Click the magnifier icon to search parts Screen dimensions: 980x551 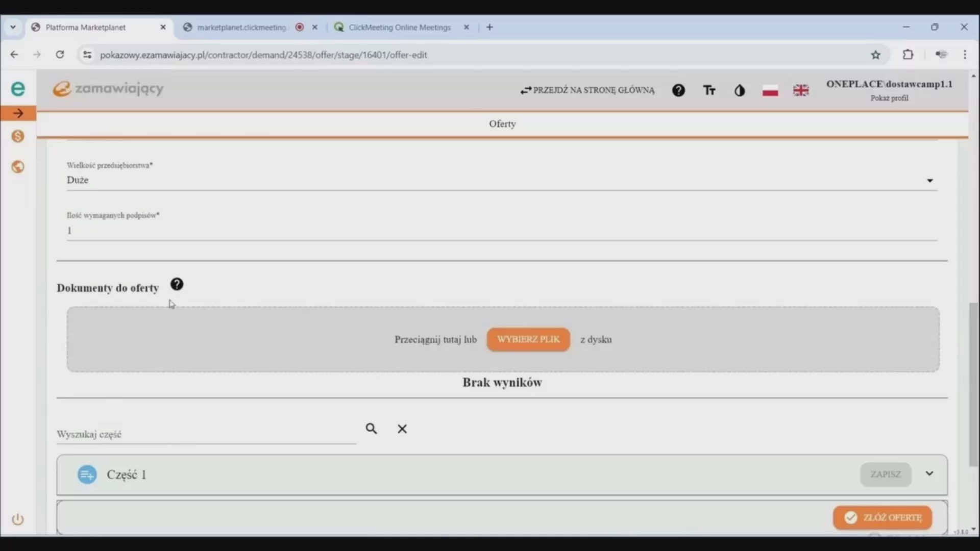click(x=371, y=429)
